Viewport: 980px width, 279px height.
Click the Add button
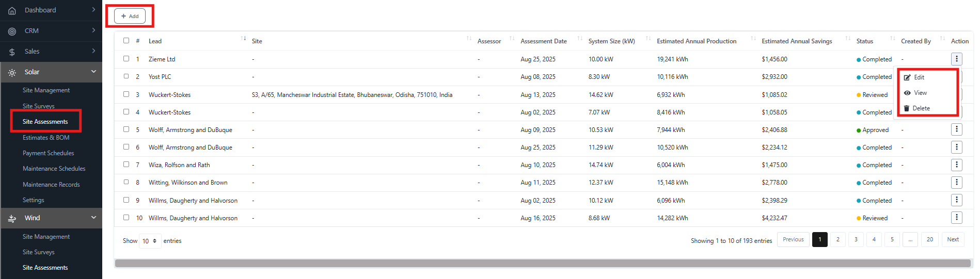(130, 16)
